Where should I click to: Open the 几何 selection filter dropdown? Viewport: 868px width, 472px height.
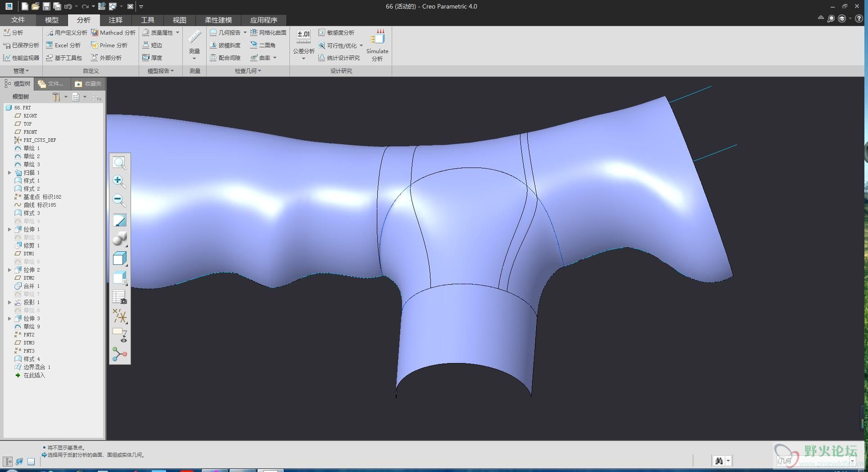pyautogui.click(x=852, y=461)
